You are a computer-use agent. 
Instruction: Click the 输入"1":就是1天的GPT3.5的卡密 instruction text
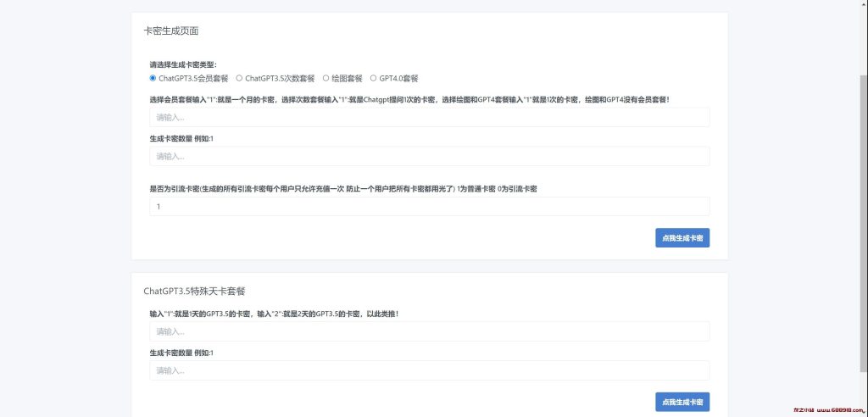click(x=274, y=314)
